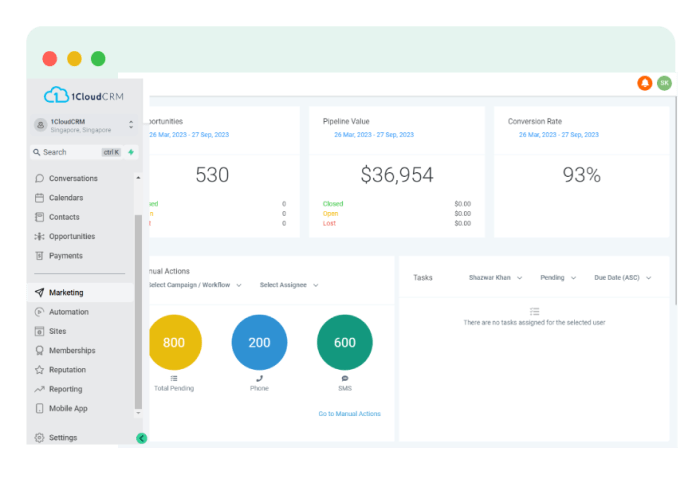Viewport: 700px width, 479px height.
Task: Open Conversations chat bubble icon
Action: click(x=39, y=178)
